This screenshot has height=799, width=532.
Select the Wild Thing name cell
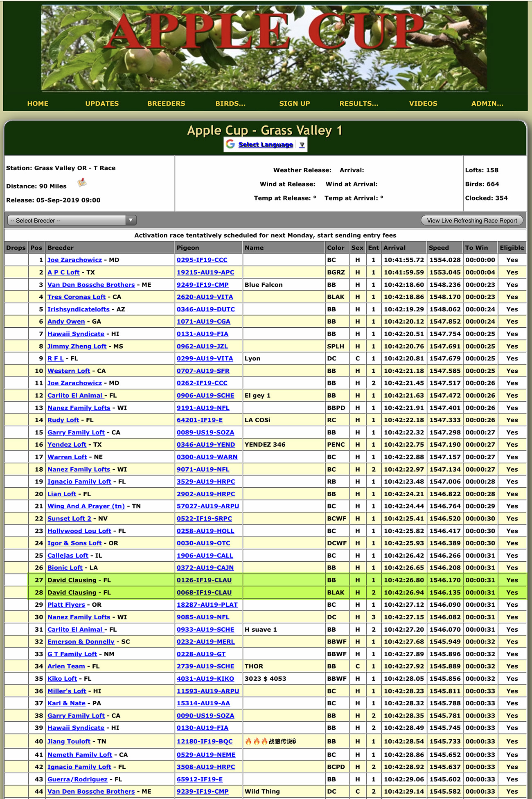pyautogui.click(x=283, y=792)
